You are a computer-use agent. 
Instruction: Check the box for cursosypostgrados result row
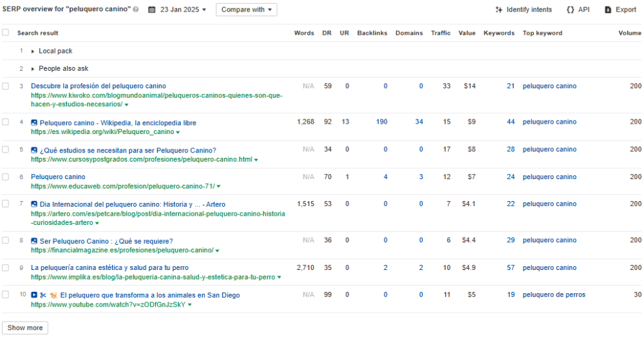[5, 149]
